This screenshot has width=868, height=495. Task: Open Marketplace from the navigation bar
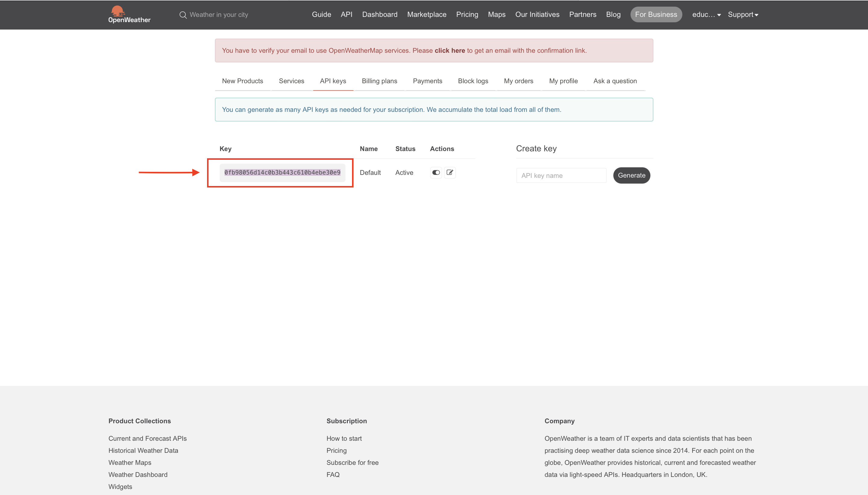(x=426, y=14)
